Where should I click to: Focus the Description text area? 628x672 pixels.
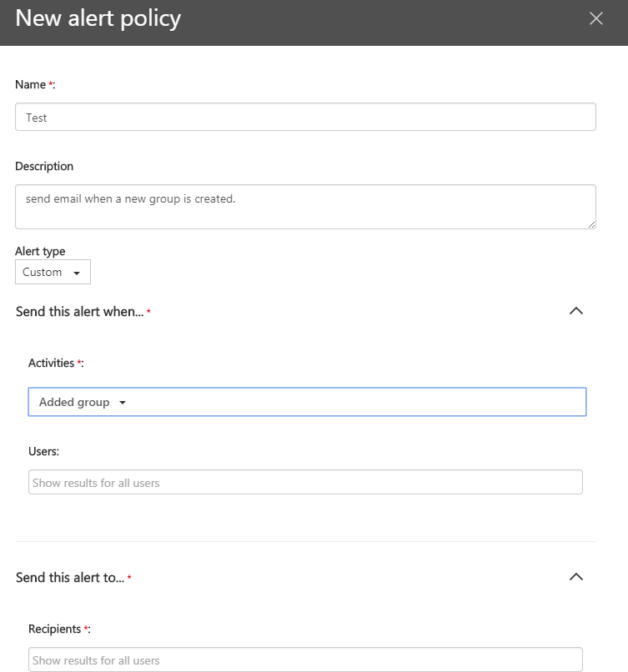tap(305, 207)
